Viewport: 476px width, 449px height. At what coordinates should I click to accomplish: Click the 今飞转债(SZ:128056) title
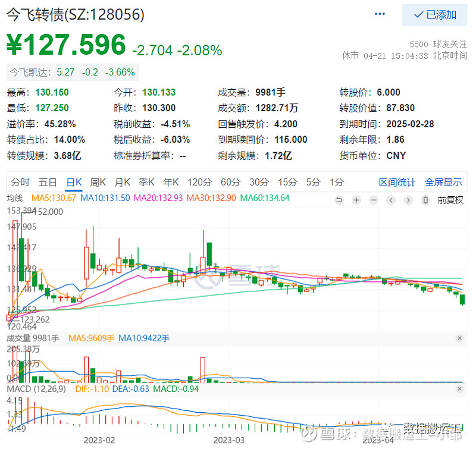(76, 14)
